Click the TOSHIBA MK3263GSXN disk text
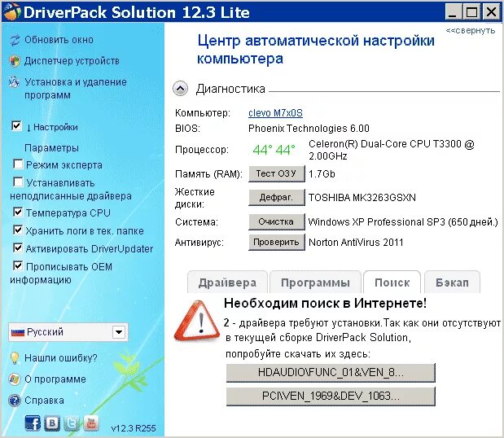 point(362,197)
